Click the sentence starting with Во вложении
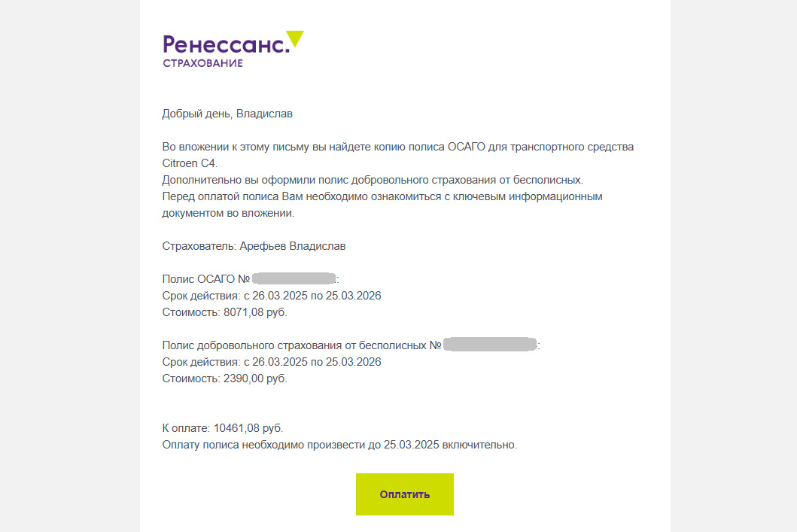 [x=397, y=147]
